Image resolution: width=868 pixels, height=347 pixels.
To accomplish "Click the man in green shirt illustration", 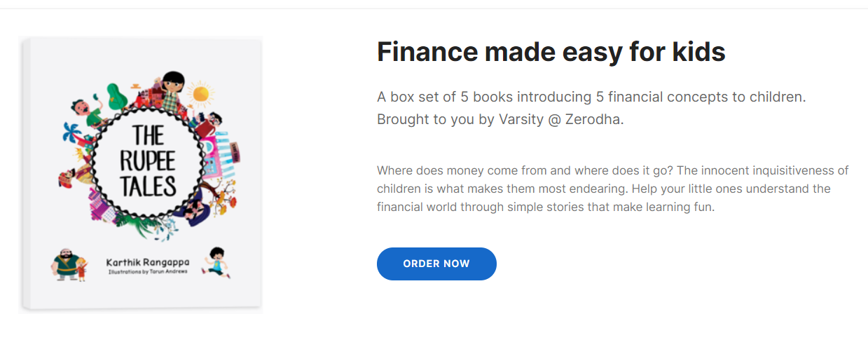I will pyautogui.click(x=87, y=110).
